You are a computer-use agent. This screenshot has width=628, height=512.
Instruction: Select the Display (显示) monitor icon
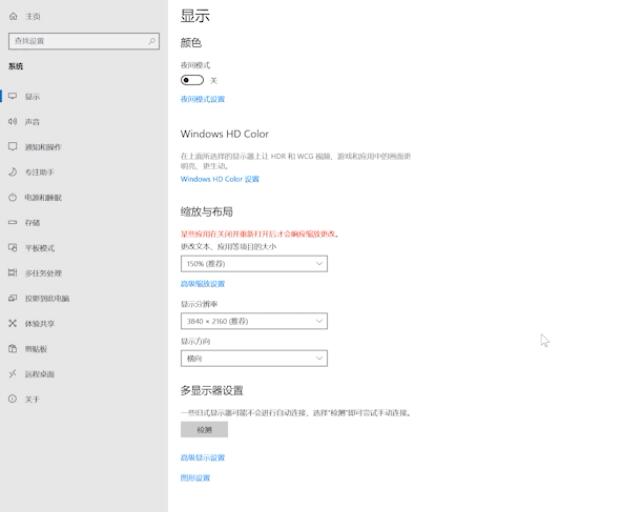pos(13,96)
